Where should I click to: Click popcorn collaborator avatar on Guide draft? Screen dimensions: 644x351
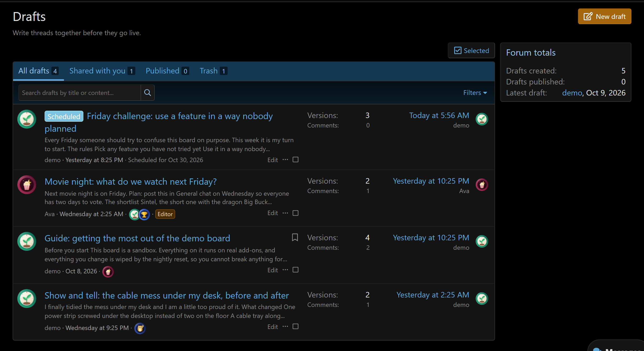108,272
